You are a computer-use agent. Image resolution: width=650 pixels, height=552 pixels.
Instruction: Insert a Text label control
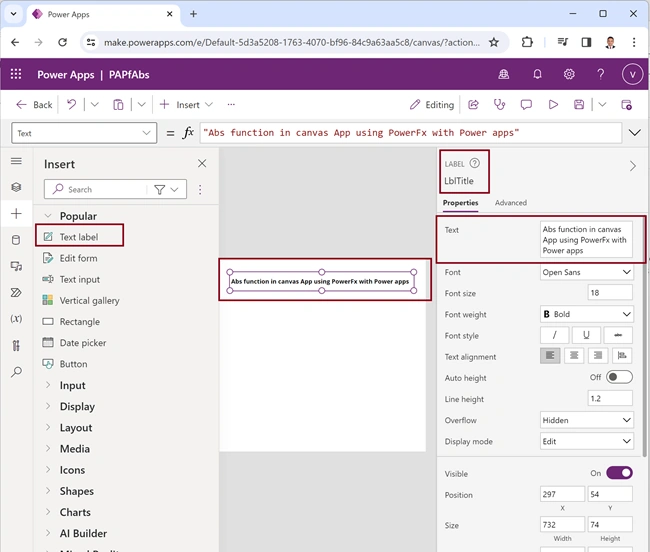click(80, 237)
